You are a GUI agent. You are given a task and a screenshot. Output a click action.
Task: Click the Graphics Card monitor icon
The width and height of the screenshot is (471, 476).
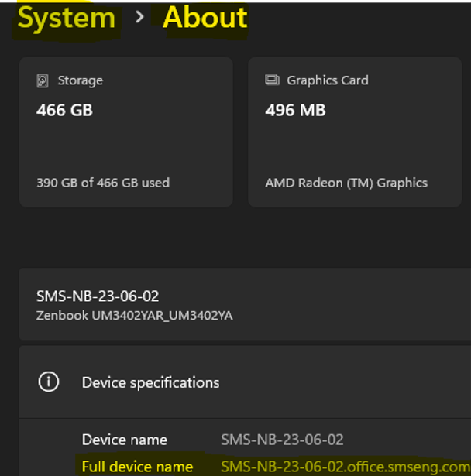(x=272, y=80)
